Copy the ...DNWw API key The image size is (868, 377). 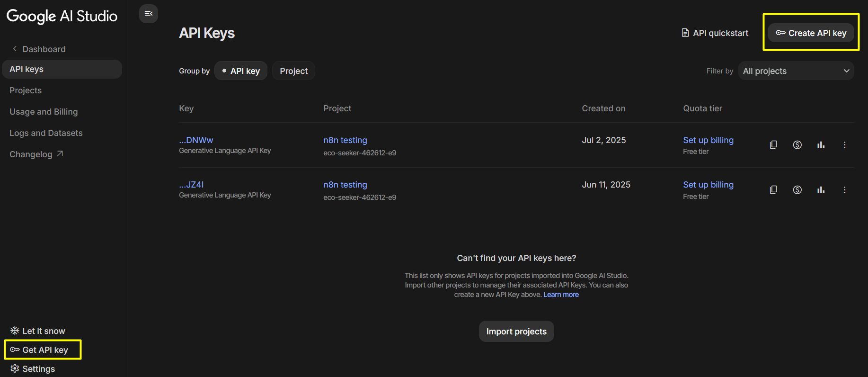pos(773,145)
